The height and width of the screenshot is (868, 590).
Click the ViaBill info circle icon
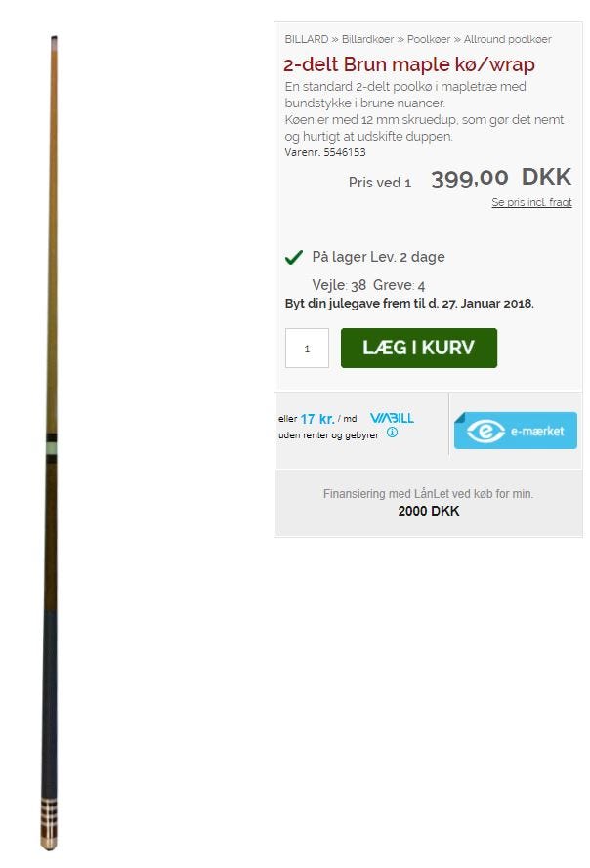tap(393, 433)
